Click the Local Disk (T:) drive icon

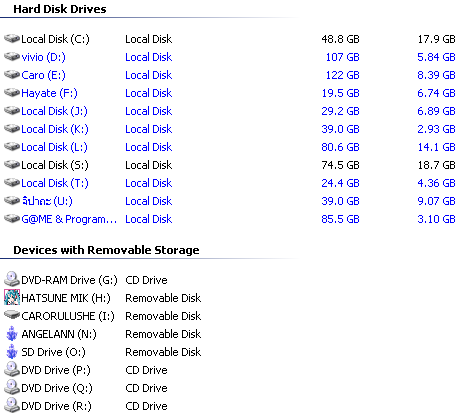tap(12, 183)
